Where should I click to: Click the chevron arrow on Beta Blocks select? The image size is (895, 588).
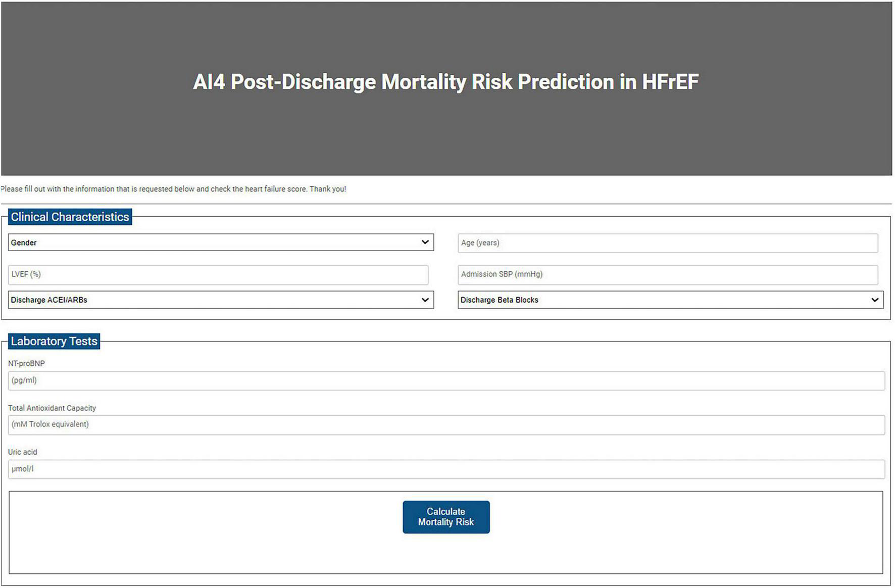[x=875, y=300]
